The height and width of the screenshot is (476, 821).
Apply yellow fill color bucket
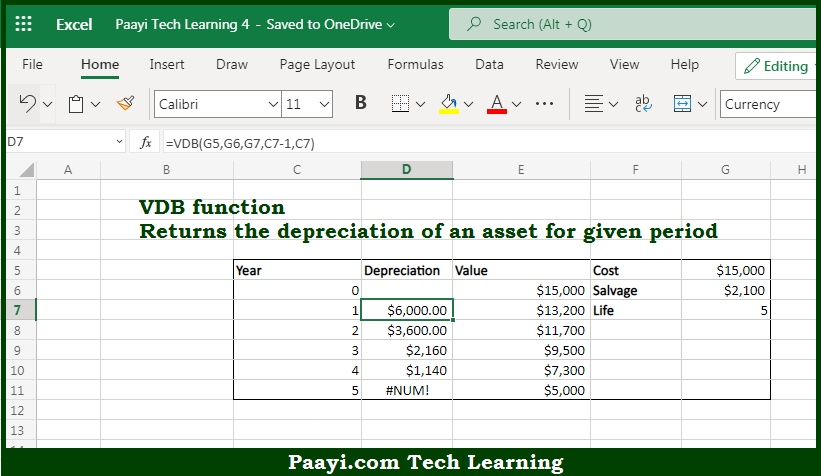click(x=449, y=104)
